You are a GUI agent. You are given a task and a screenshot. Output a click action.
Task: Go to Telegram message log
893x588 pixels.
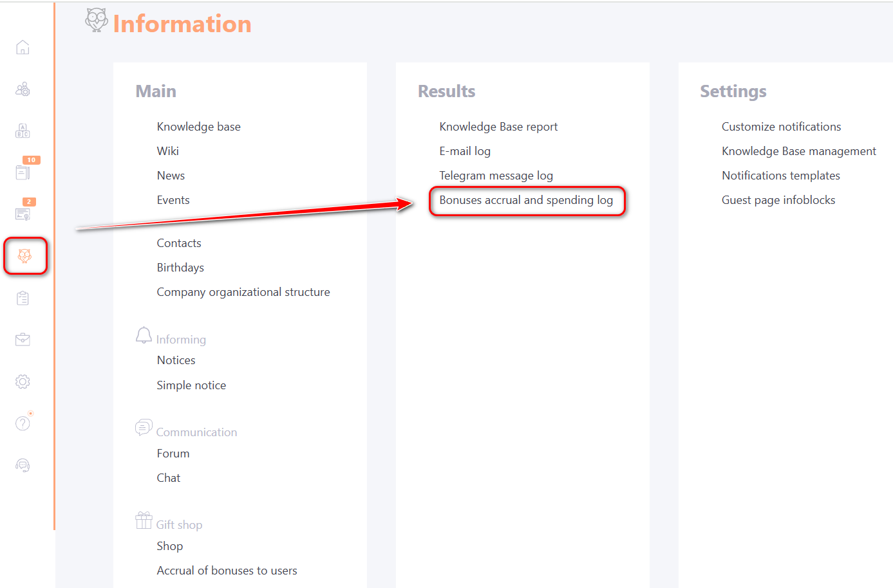496,176
